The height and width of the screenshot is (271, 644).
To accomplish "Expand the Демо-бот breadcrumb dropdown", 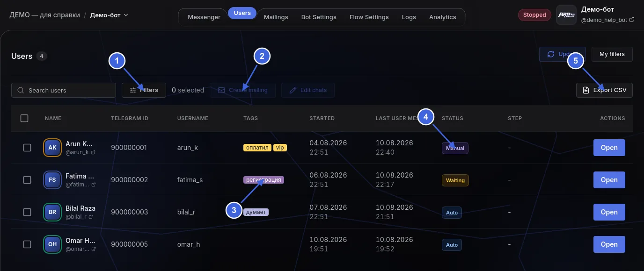I will pyautogui.click(x=109, y=15).
